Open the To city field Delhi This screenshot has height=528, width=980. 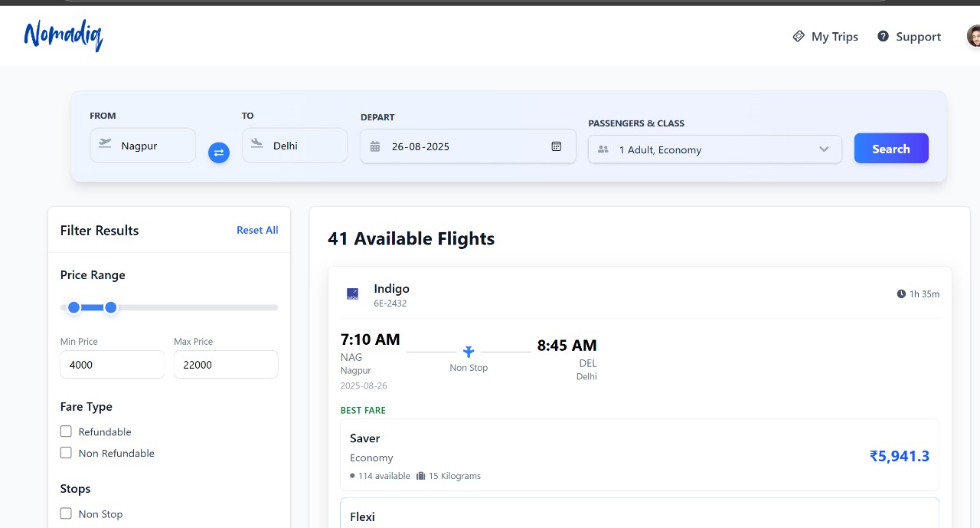295,146
